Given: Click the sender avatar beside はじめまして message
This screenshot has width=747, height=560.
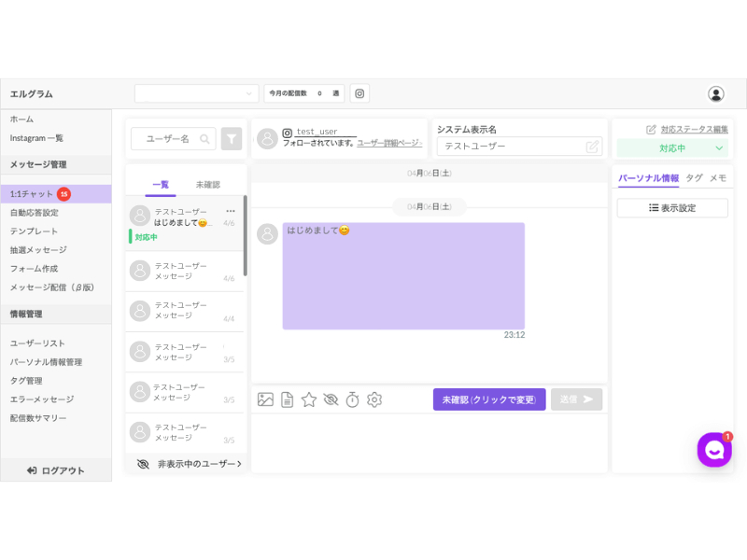Looking at the screenshot, I should 267,234.
